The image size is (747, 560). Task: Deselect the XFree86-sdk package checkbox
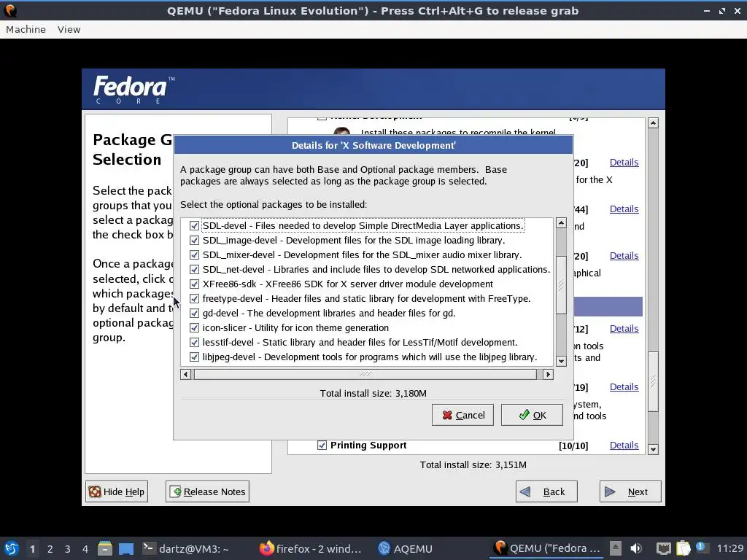[194, 284]
